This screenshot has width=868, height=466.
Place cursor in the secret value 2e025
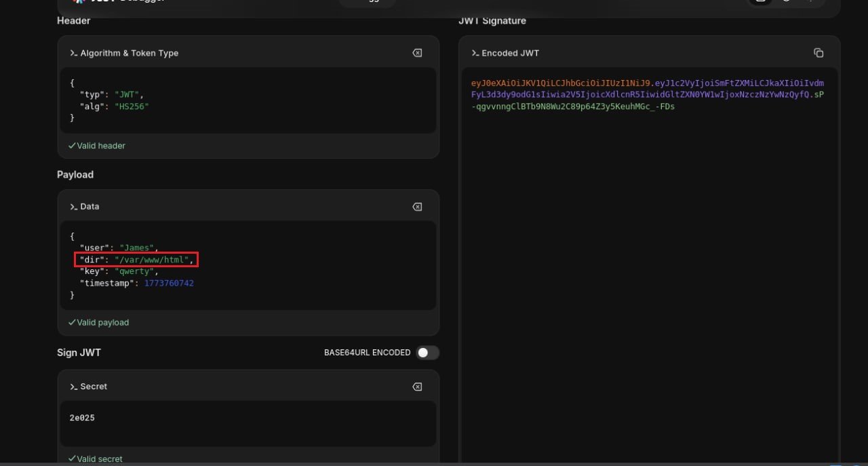pyautogui.click(x=82, y=418)
